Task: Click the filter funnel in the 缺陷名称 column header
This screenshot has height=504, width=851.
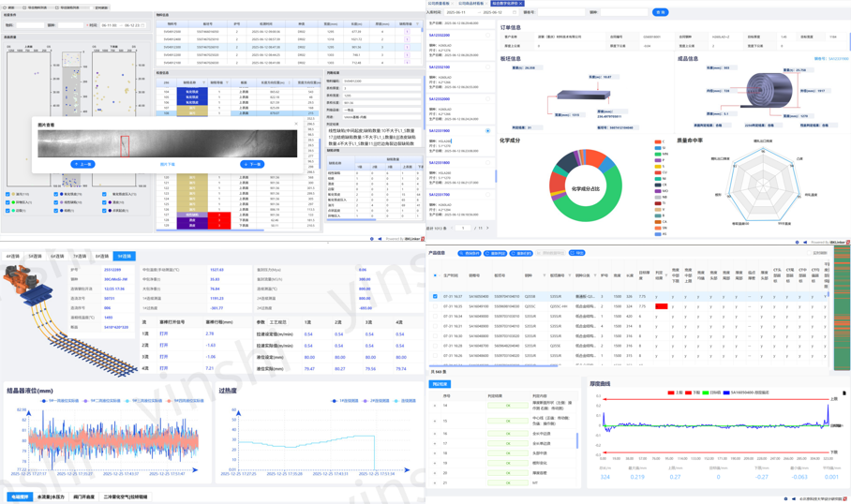Action: coord(203,83)
